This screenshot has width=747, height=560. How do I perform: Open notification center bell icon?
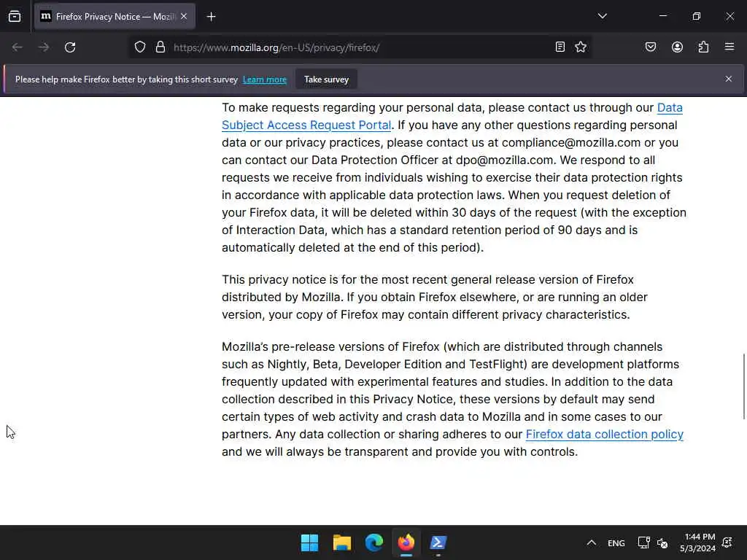(x=727, y=542)
